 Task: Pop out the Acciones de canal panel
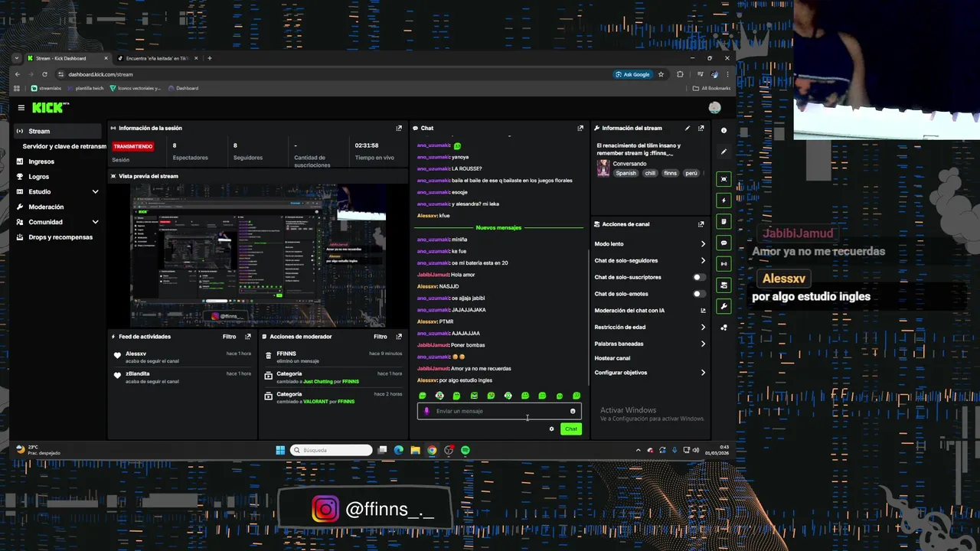[x=701, y=224]
